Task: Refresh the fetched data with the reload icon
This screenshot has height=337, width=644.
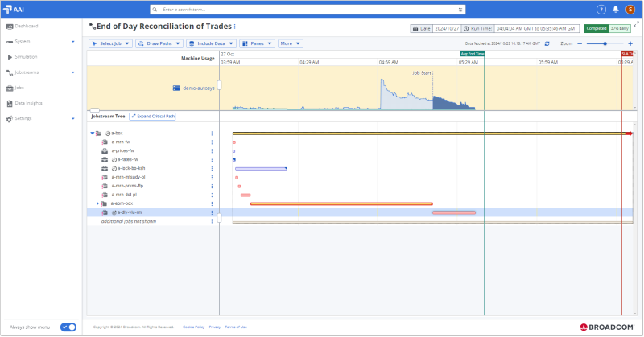Action: [x=547, y=43]
